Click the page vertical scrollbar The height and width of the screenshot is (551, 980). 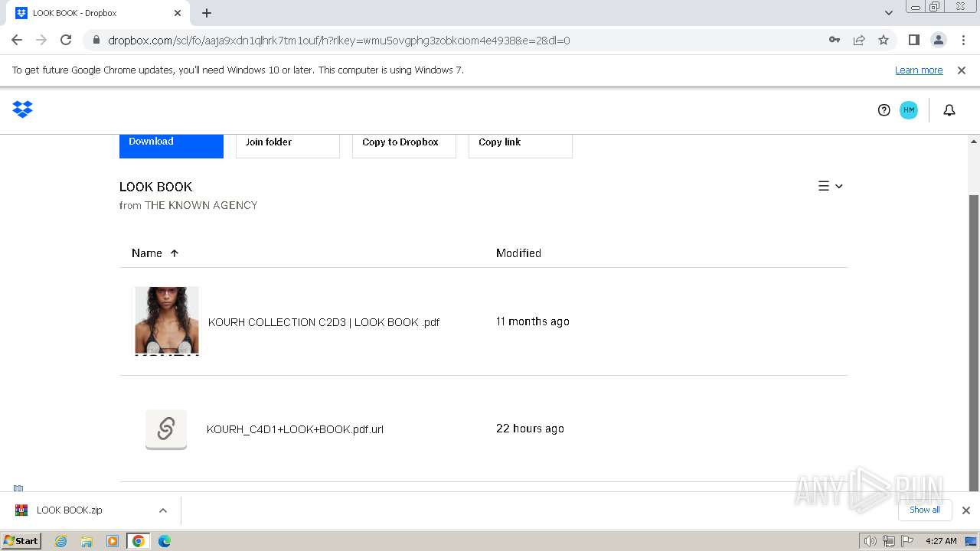click(974, 342)
